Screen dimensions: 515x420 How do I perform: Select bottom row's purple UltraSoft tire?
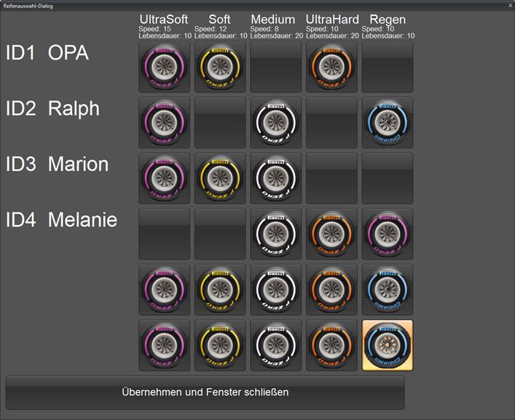coord(164,346)
